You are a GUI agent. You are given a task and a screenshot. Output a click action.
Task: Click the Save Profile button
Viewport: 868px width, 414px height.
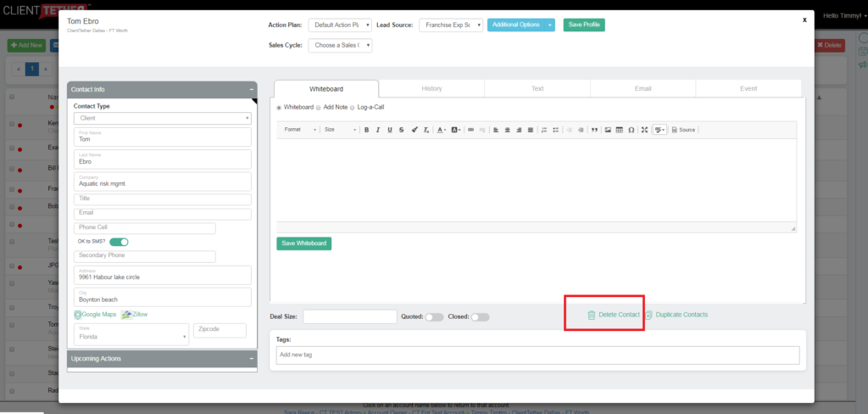click(584, 25)
